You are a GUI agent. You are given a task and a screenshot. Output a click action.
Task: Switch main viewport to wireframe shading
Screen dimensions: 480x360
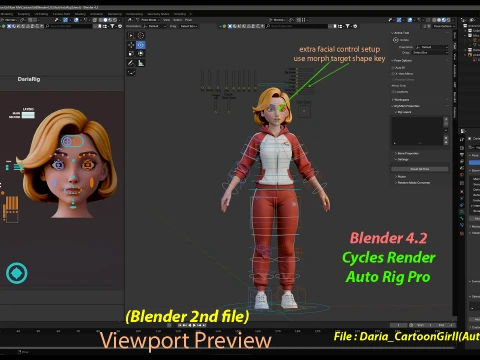[435, 20]
